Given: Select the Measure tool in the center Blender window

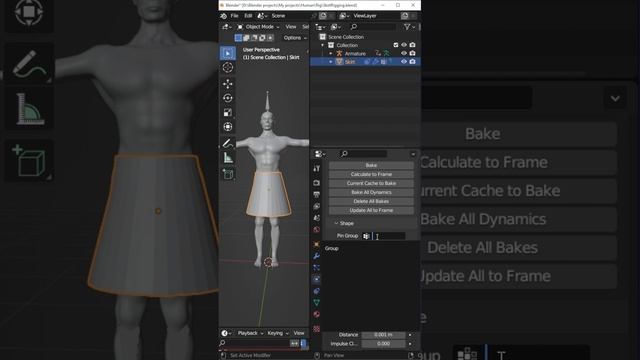Looking at the screenshot, I should click(228, 158).
